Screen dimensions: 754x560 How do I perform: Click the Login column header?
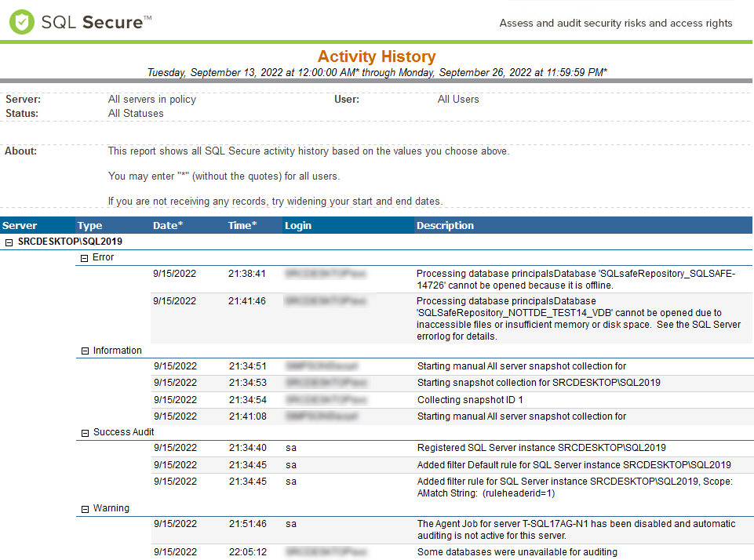point(298,225)
